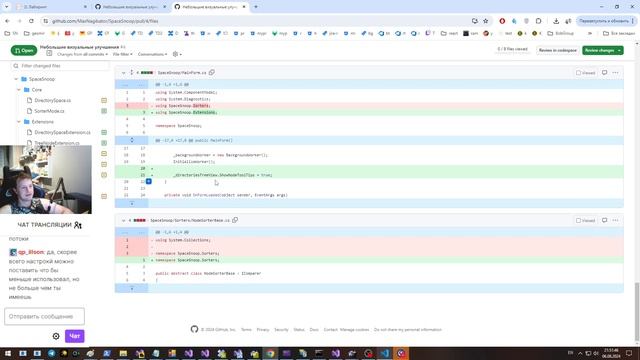Click the green Open status badge
640x360 pixels.
pos(24,50)
